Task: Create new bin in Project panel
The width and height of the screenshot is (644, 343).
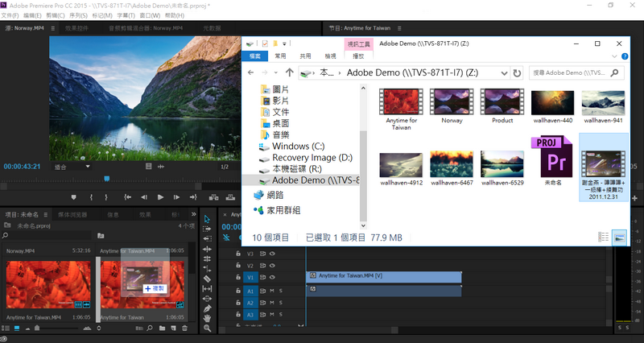Action: 163,328
